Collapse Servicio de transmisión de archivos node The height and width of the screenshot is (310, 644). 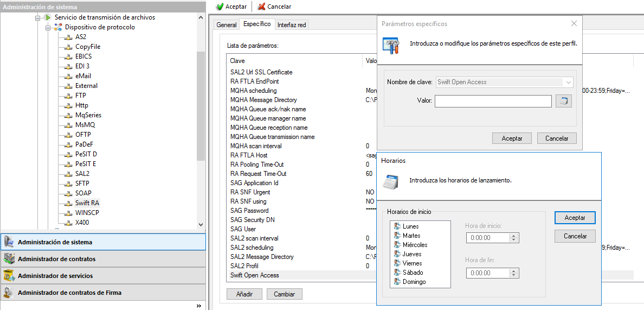[x=37, y=17]
